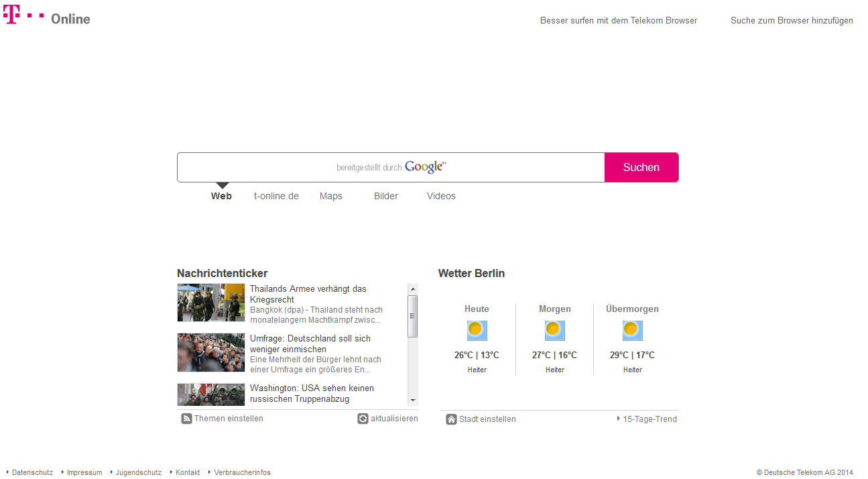Click the news ticker scrollbar thumb
This screenshot has width=868, height=479.
coord(412,316)
